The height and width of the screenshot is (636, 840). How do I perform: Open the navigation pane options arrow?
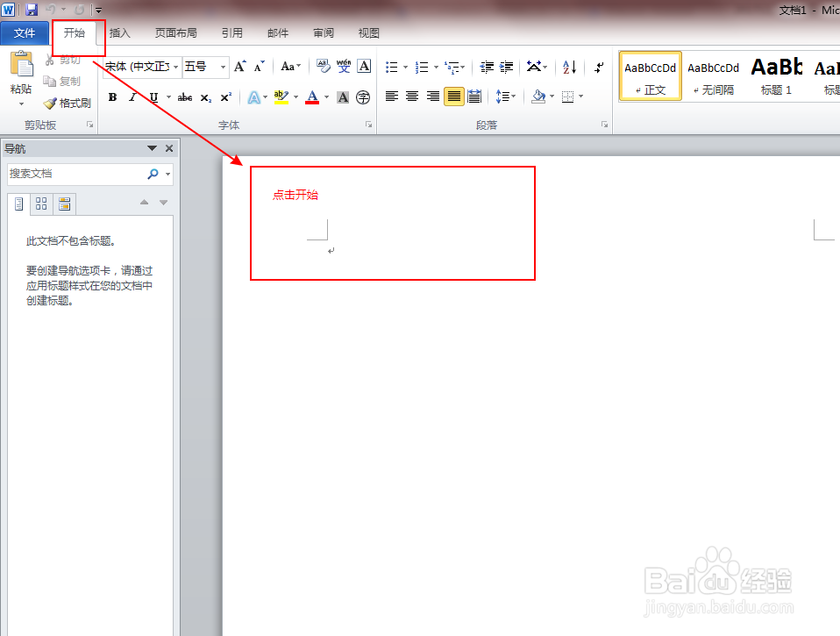pos(153,148)
